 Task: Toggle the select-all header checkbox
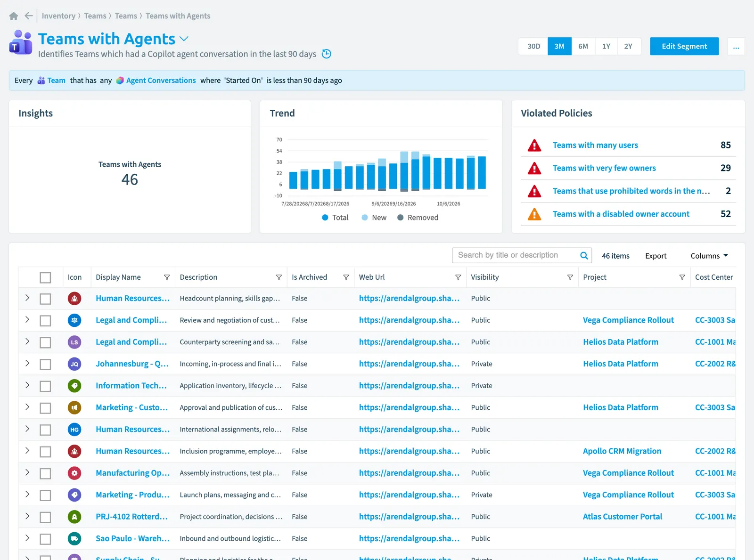(x=45, y=277)
